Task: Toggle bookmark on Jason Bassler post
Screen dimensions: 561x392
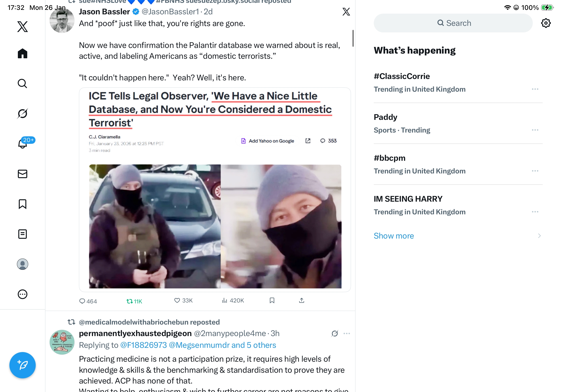Action: point(272,300)
